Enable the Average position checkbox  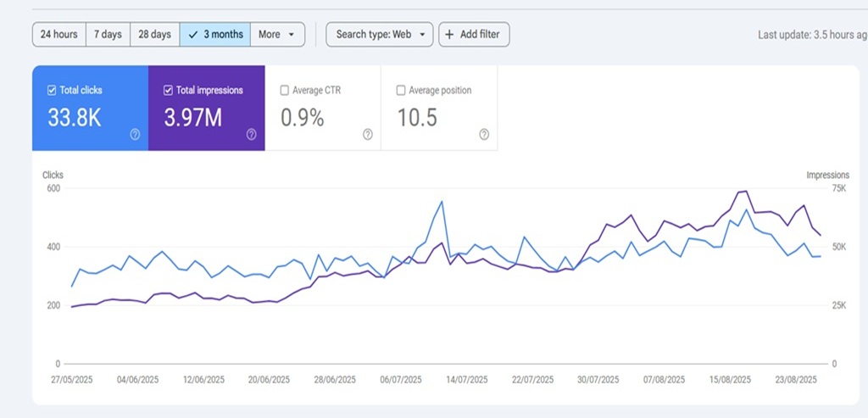[401, 90]
